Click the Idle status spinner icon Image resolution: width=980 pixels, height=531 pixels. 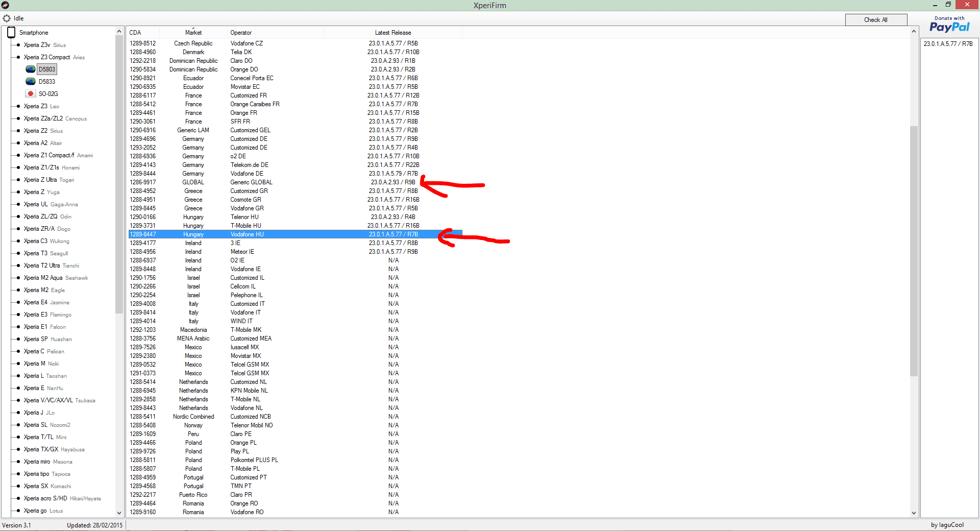point(7,18)
